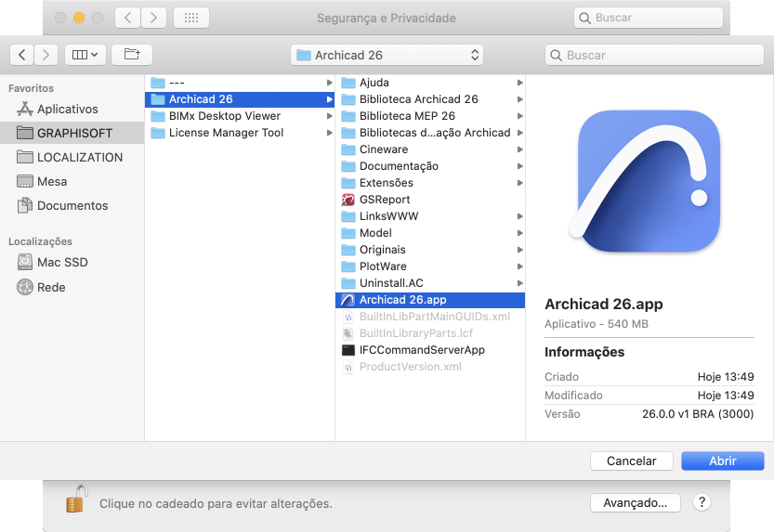The width and height of the screenshot is (774, 532).
Task: Open the column view mode dropdown
Action: coord(85,54)
